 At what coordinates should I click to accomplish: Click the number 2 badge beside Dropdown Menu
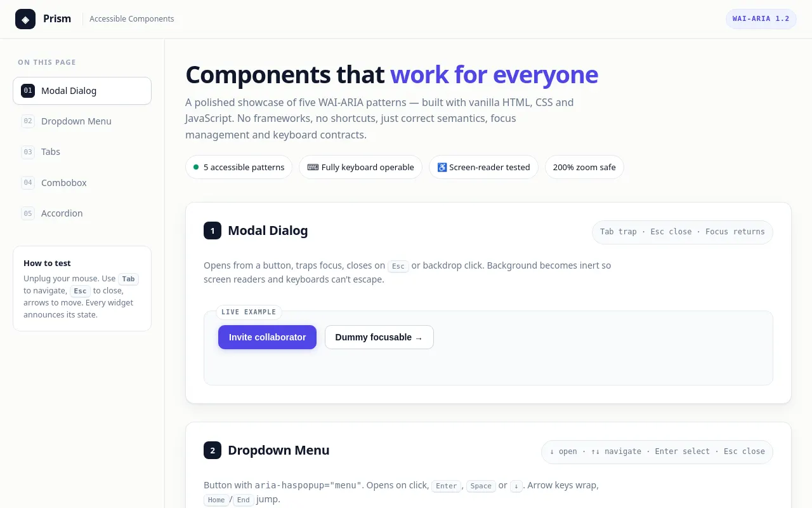pyautogui.click(x=213, y=450)
